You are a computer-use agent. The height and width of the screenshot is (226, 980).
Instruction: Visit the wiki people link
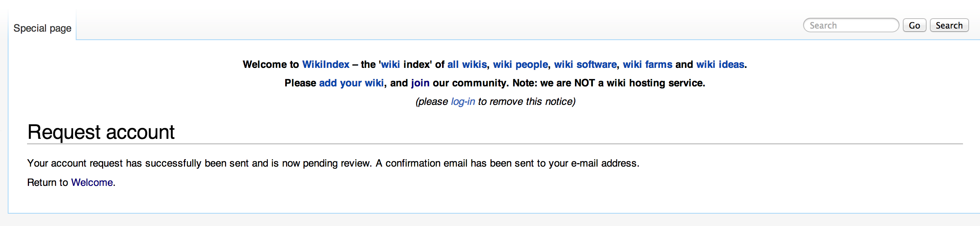coord(520,64)
